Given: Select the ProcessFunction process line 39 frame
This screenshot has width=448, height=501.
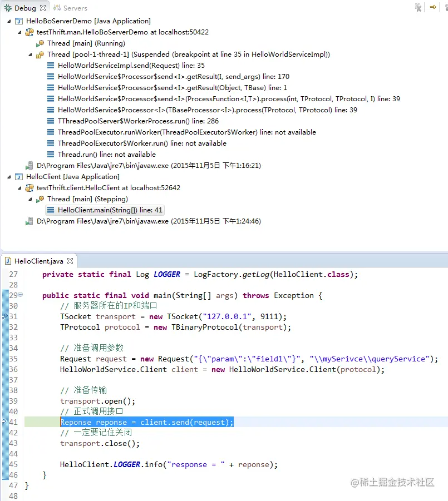Looking at the screenshot, I should coord(229,99).
